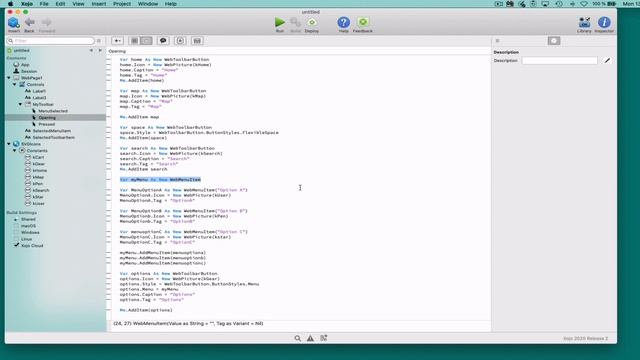Collapse the Constants group triangle

click(x=15, y=151)
